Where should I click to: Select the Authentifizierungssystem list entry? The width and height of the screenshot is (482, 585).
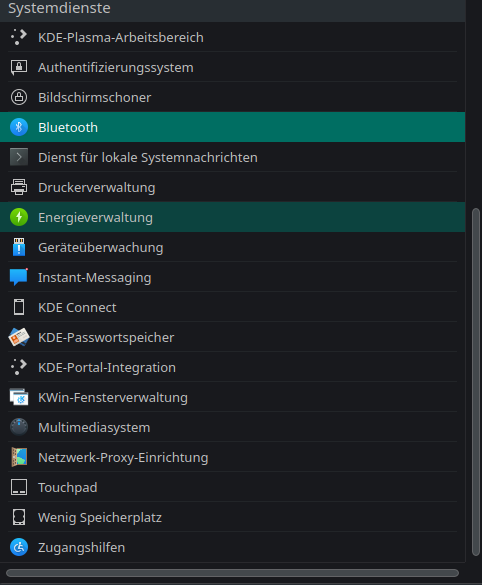[232, 68]
